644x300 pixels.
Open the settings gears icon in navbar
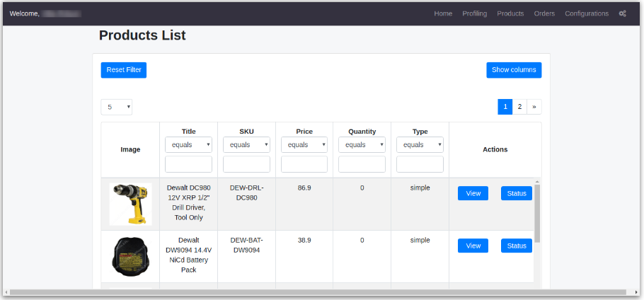pos(622,13)
